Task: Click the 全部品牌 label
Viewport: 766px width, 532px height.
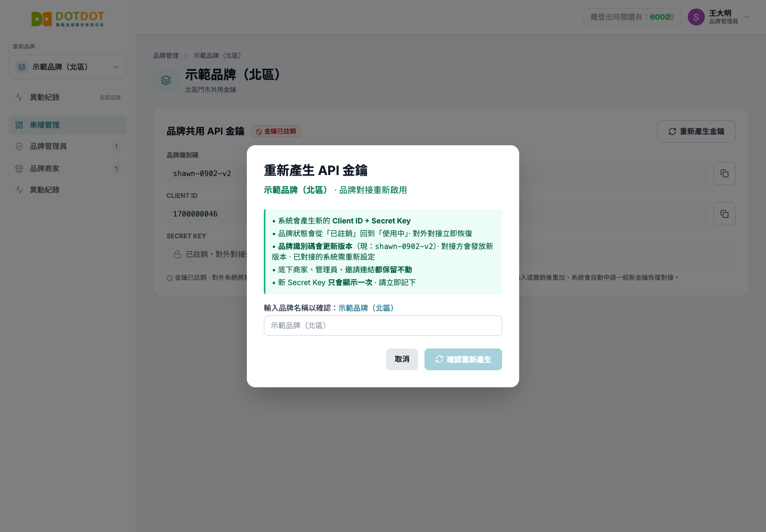Action: (x=110, y=97)
